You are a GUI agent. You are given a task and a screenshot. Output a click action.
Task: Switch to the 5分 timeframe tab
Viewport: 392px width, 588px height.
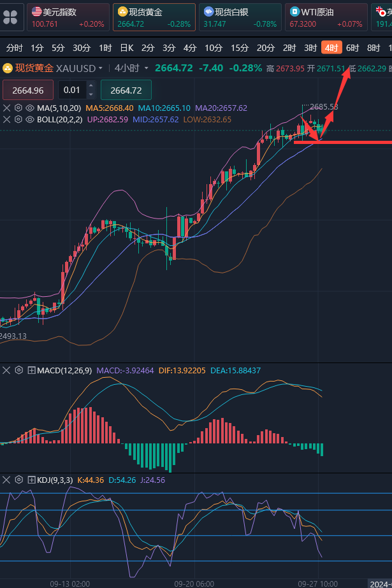pyautogui.click(x=58, y=48)
